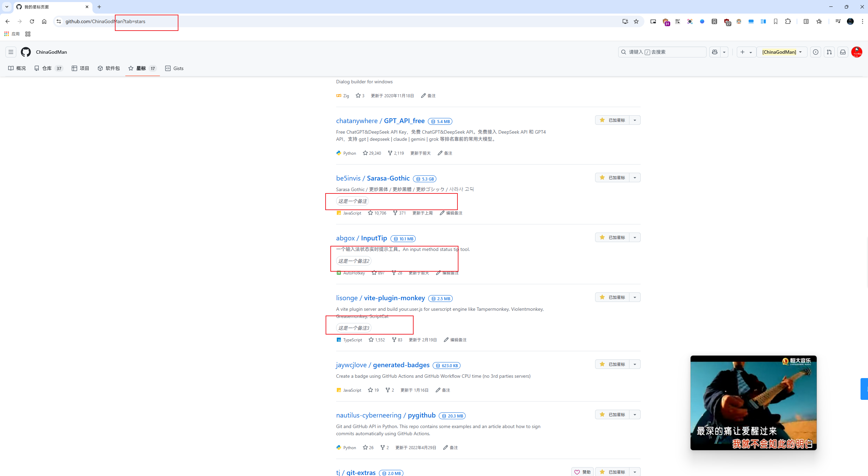Open the plus create-new dropdown
This screenshot has height=476, width=868.
pyautogui.click(x=746, y=52)
